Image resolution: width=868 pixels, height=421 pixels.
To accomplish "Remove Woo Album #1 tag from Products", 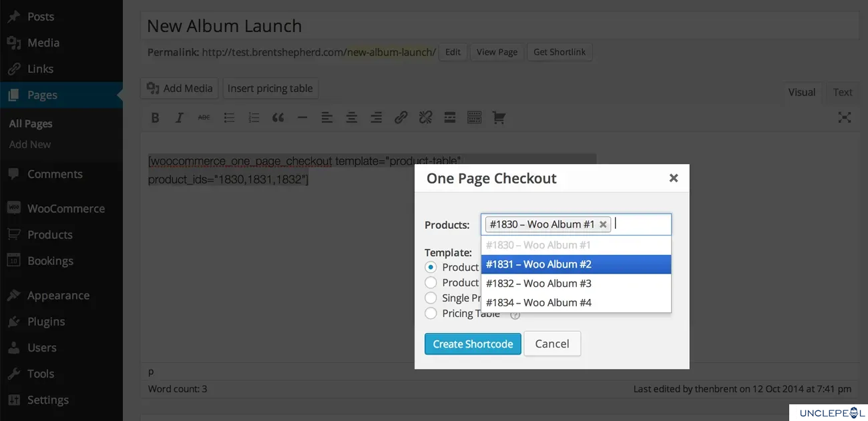I will [603, 225].
